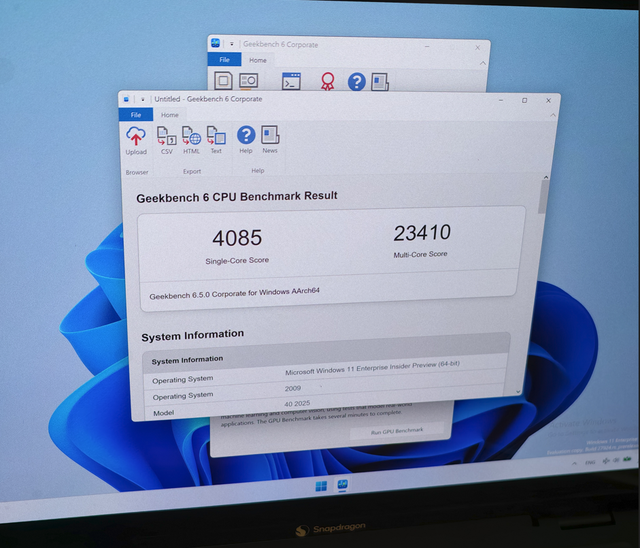640x548 pixels.
Task: Open the Windows Start menu
Action: click(x=321, y=486)
